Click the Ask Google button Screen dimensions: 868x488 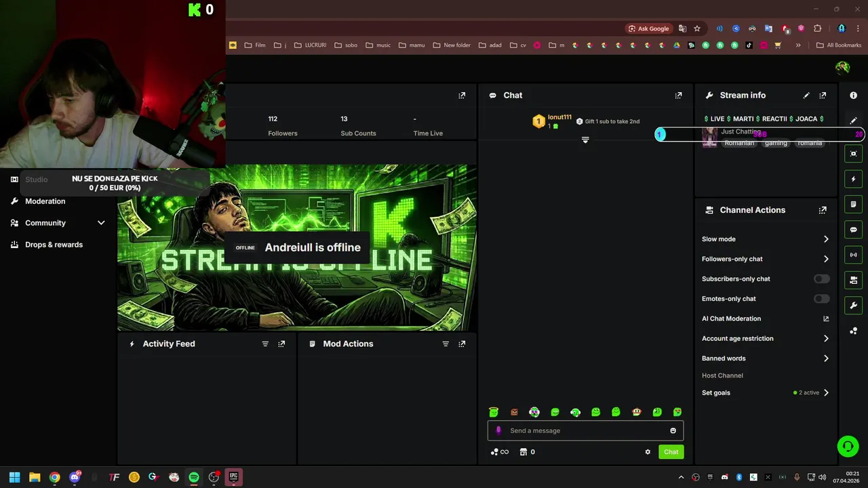coord(648,28)
